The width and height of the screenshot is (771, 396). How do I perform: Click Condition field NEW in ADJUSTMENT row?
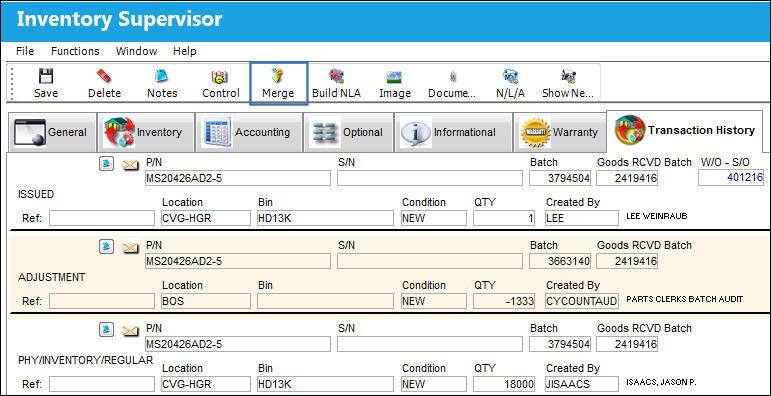(434, 301)
